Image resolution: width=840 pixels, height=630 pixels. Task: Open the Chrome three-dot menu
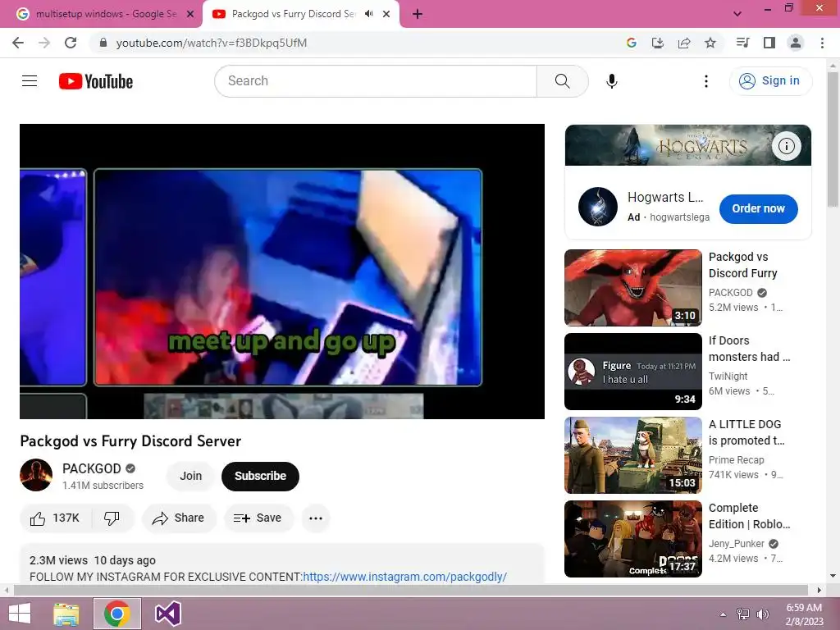[x=822, y=43]
